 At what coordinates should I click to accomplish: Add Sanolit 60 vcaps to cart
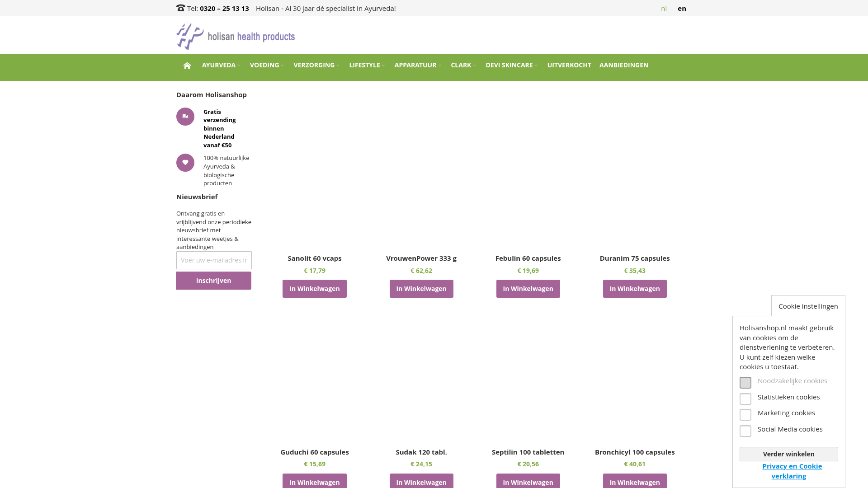(315, 289)
